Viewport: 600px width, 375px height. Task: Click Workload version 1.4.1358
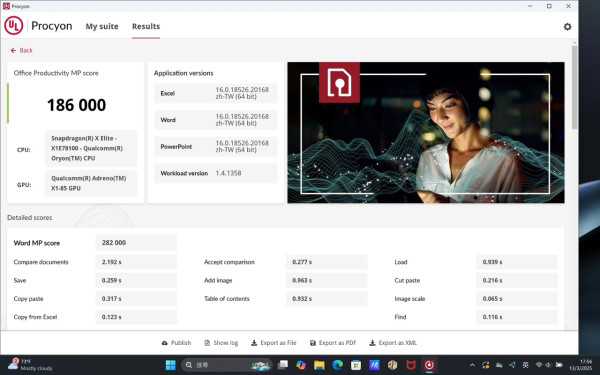point(215,173)
